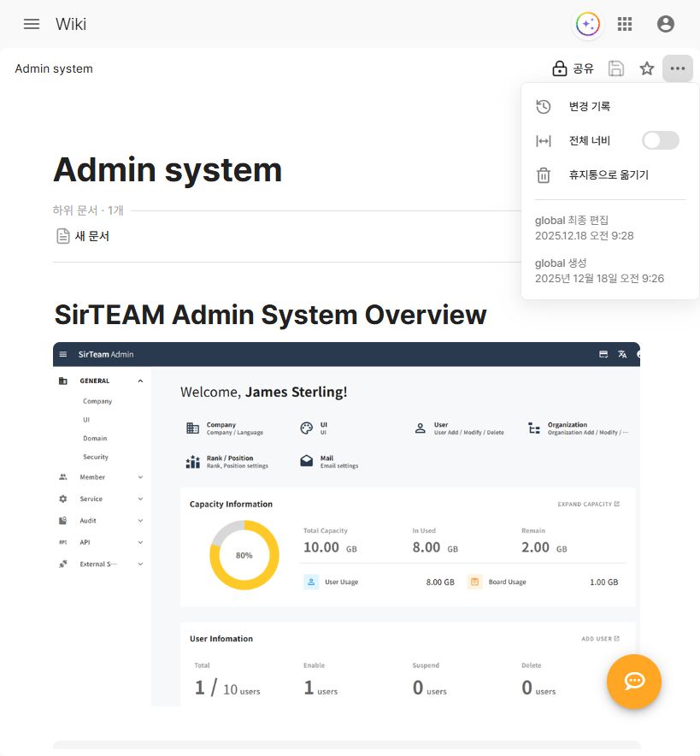Click the SirTEAM Admin System Overview heading
700x756 pixels.
coord(270,315)
